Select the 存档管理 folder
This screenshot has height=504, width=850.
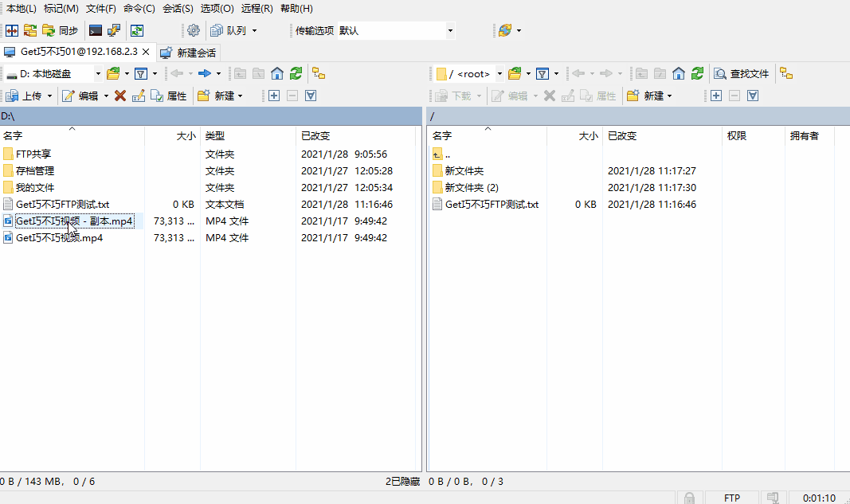coord(35,171)
